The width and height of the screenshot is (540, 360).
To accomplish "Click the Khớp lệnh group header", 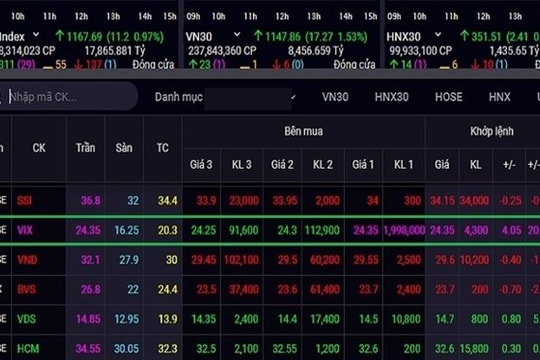I will [x=492, y=131].
